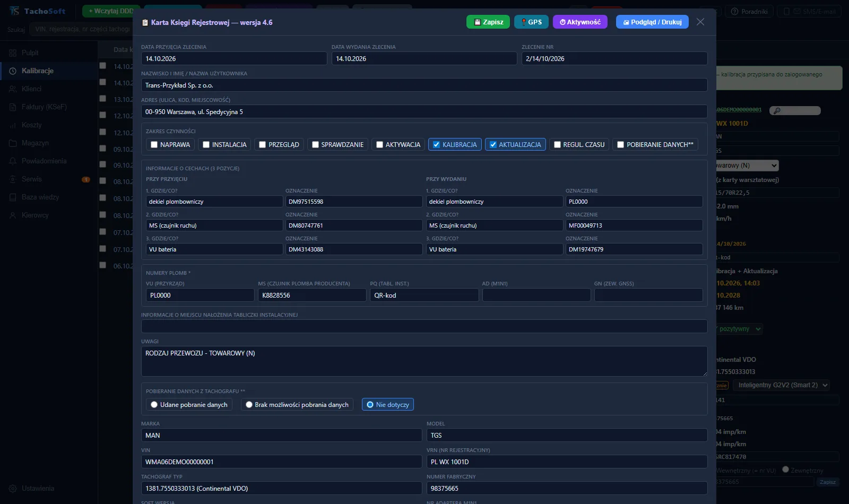849x504 pixels.
Task: Click the empty AD (M1N1) field
Action: coord(536,295)
